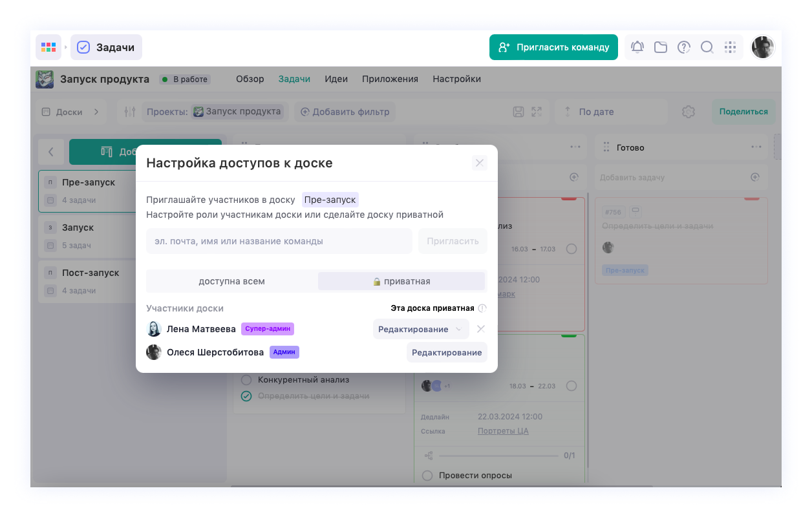Open board settings gear icon
The width and height of the screenshot is (812, 517).
(x=689, y=112)
